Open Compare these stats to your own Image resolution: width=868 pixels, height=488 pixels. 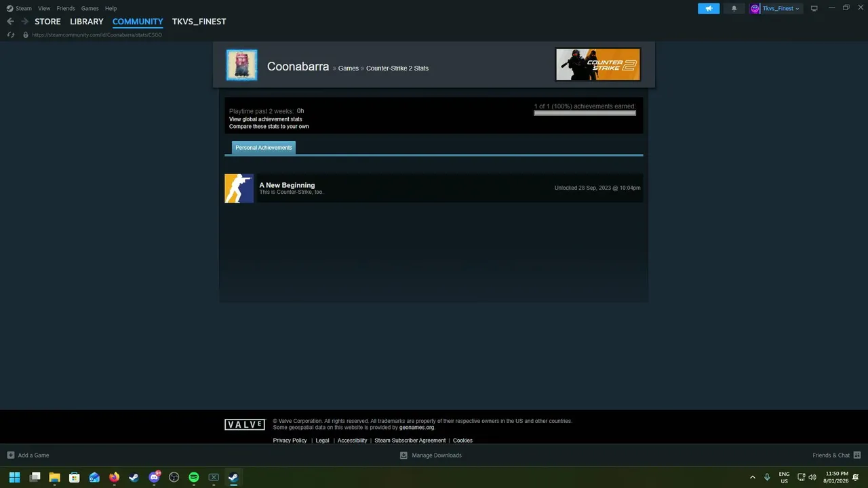[269, 127]
